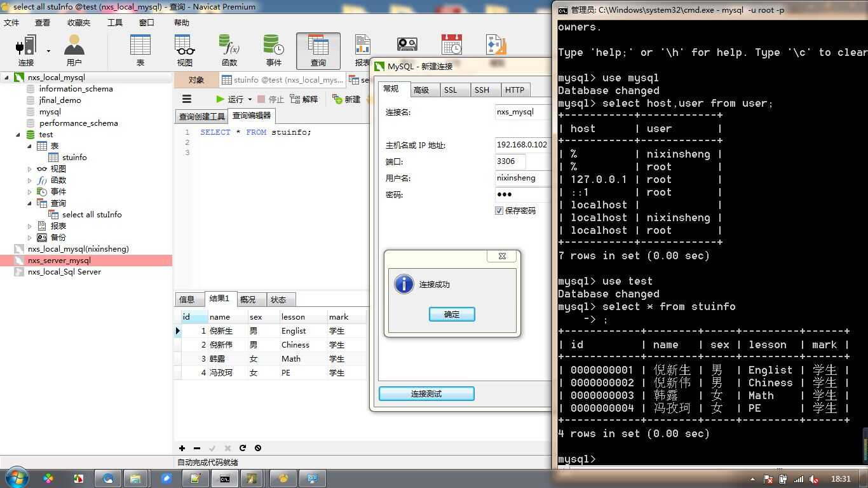868x488 pixels.
Task: Click 确定 in the 连接成功 dialog
Action: (452, 315)
